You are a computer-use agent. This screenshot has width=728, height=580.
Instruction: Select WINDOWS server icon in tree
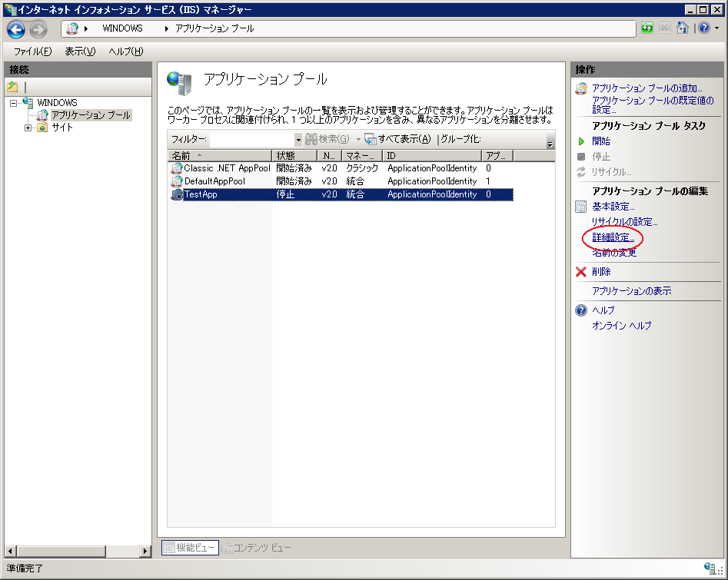pyautogui.click(x=28, y=102)
